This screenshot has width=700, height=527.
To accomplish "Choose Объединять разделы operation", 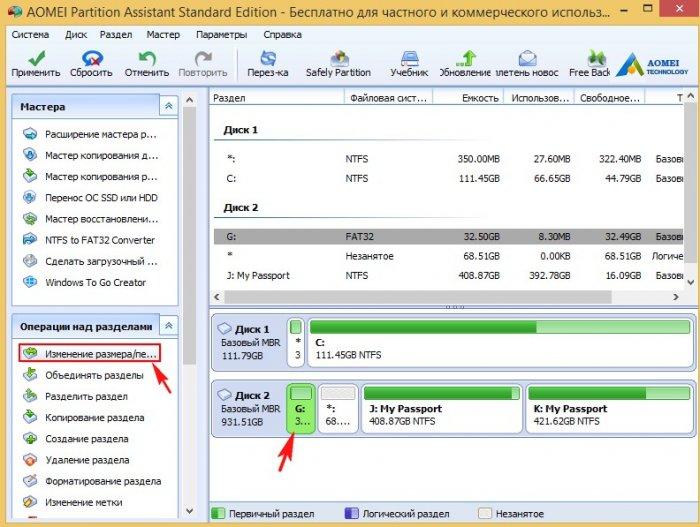I will tap(83, 375).
